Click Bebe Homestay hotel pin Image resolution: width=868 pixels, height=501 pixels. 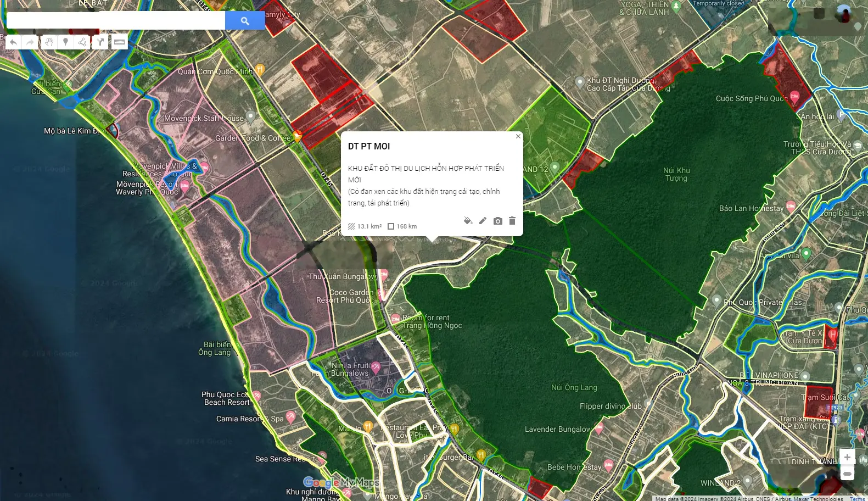(x=608, y=465)
